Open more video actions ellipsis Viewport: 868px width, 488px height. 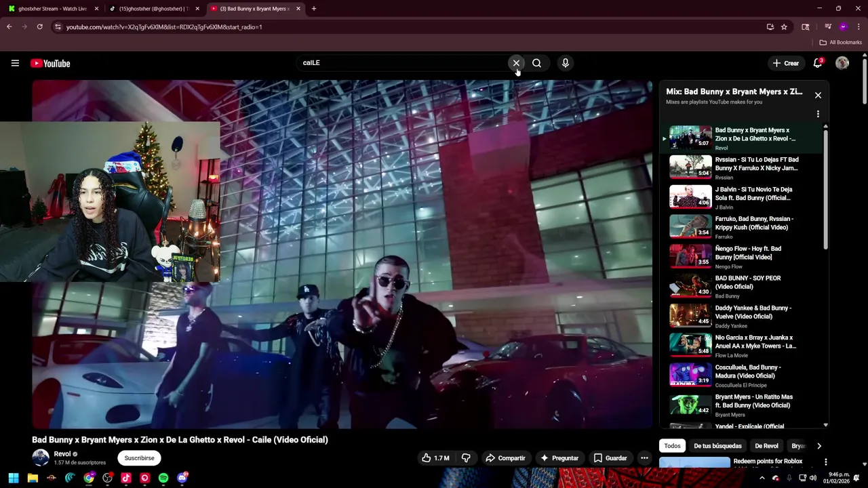(644, 458)
